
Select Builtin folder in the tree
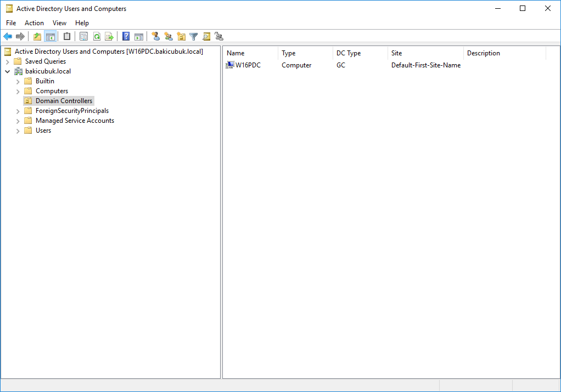click(44, 81)
